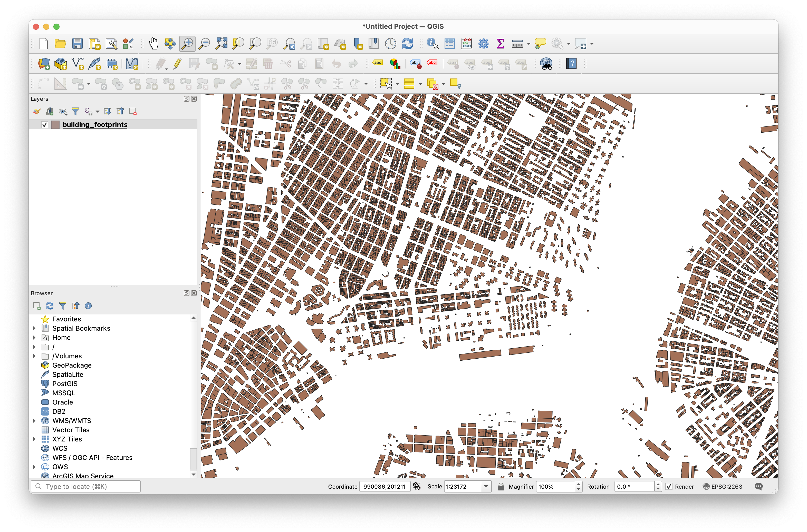
Task: Open the Scale dropdown arrow
Action: click(486, 487)
